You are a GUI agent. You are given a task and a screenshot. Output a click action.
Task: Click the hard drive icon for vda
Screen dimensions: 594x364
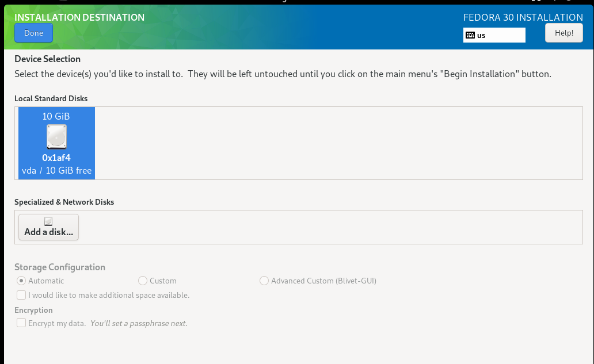pos(56,137)
